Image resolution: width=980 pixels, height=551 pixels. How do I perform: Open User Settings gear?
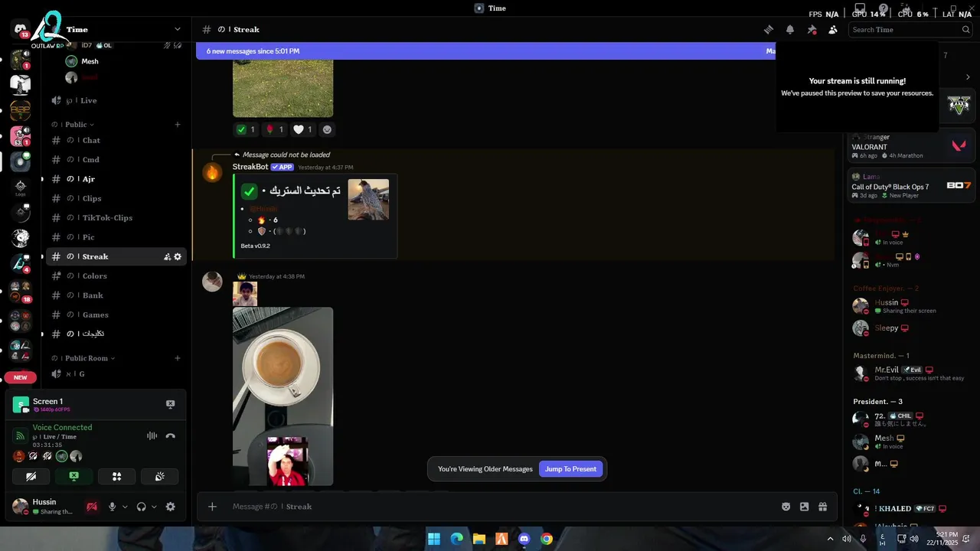pos(170,507)
